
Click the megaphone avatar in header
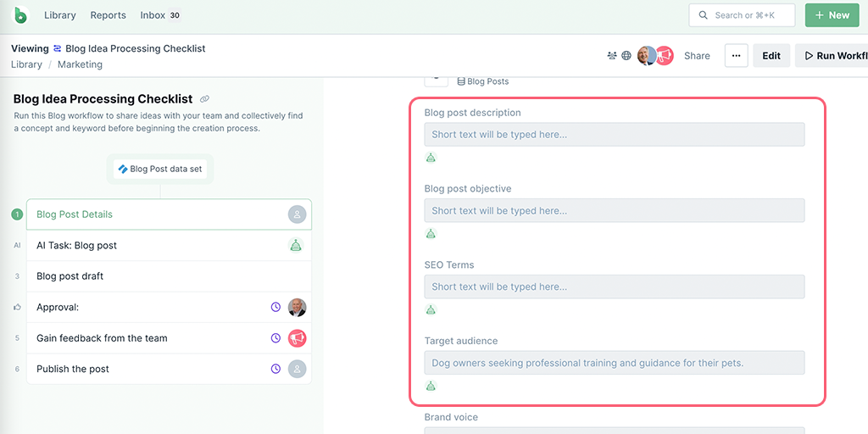point(665,55)
